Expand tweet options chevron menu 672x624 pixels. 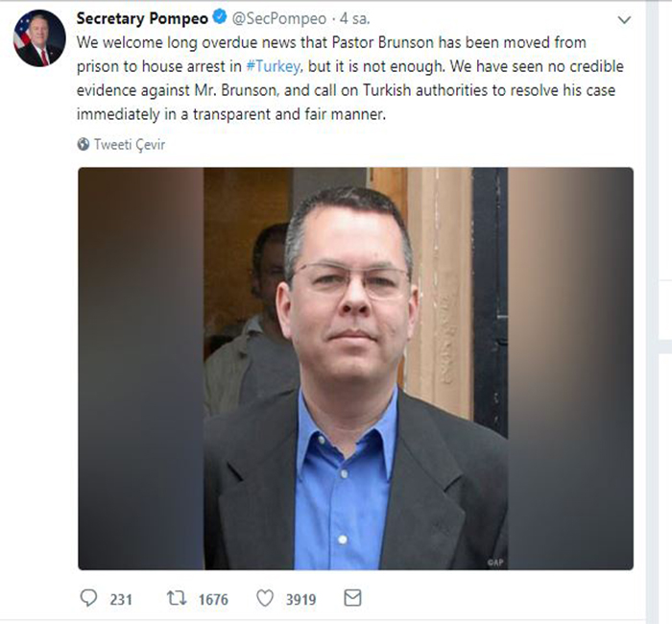[624, 20]
